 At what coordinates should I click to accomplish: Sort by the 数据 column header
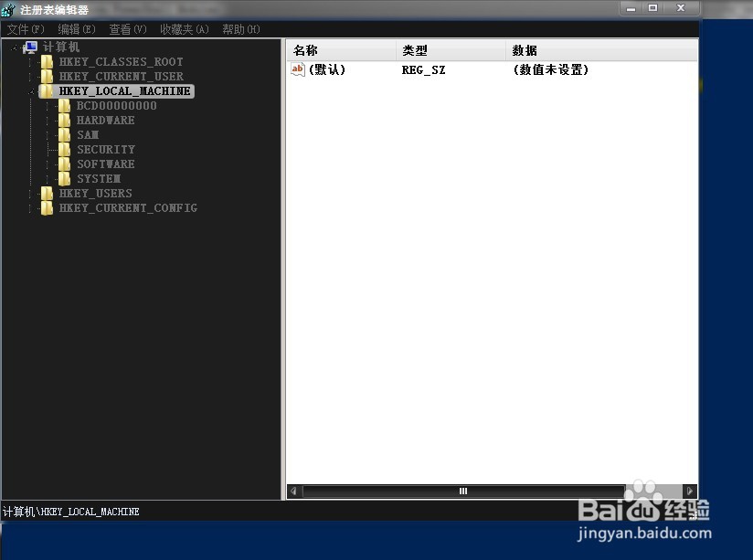[601, 50]
